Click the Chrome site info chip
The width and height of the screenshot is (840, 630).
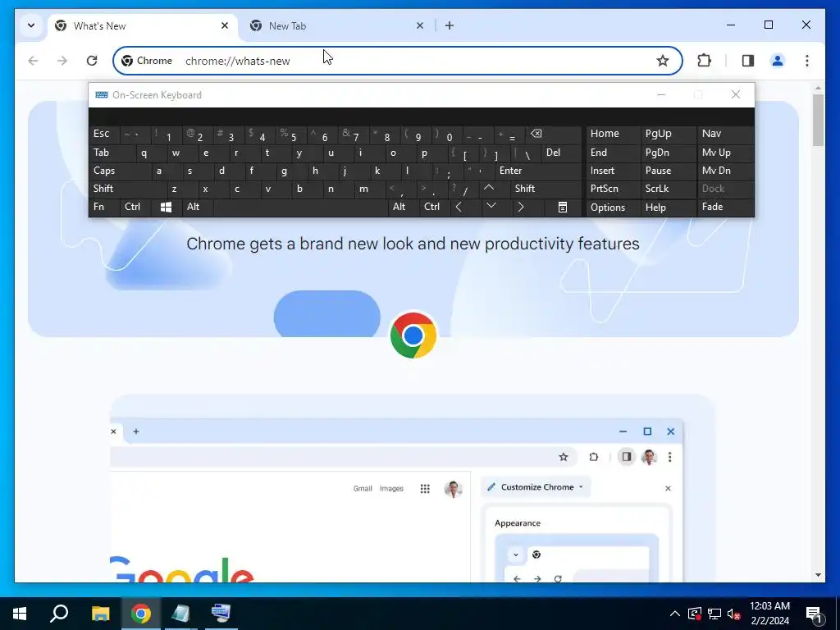coord(148,61)
